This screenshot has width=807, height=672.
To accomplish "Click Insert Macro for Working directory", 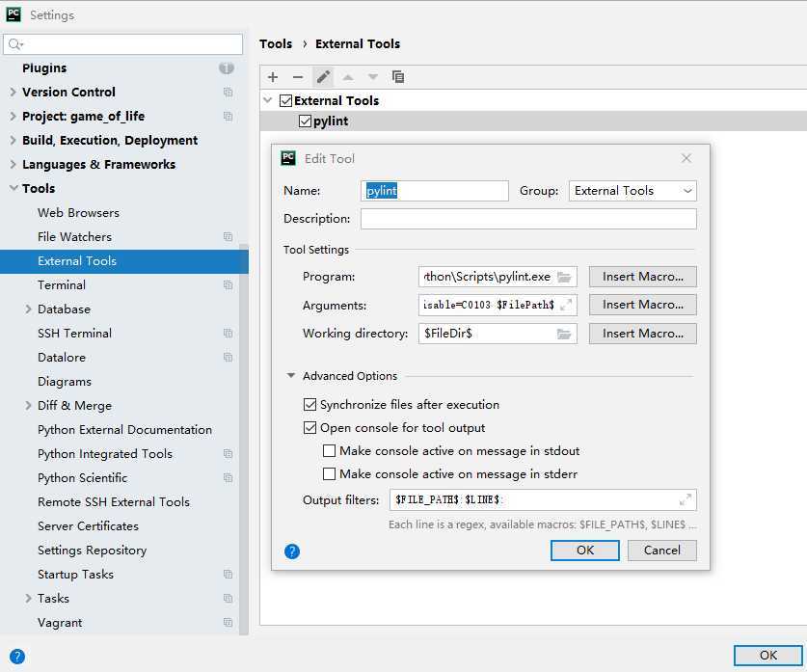I will (x=643, y=334).
